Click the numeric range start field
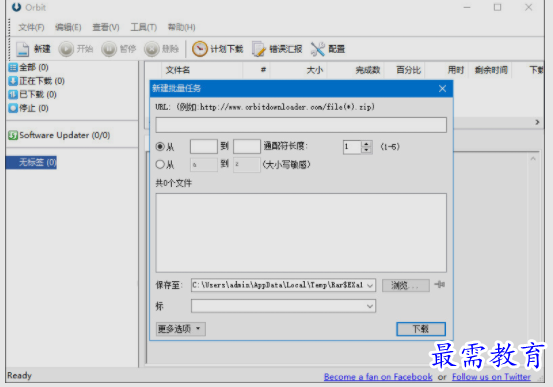Viewport: 553px width, 387px height. click(x=204, y=146)
